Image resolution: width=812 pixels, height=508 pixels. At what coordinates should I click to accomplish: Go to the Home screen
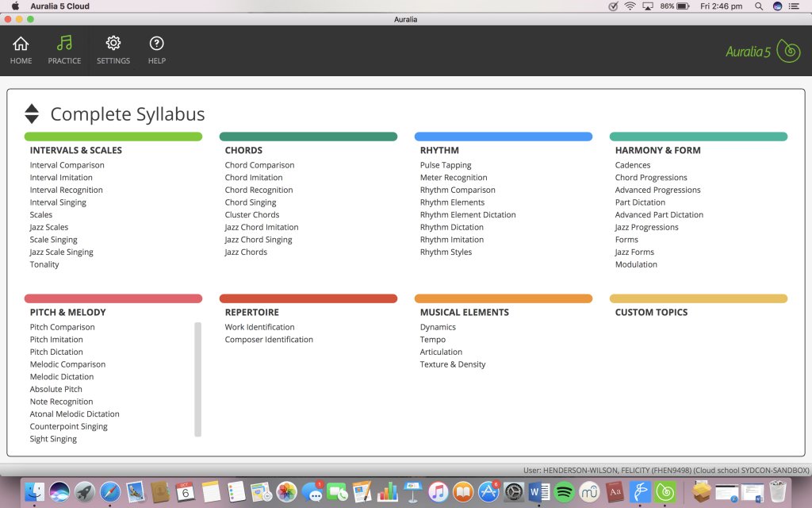(21, 50)
